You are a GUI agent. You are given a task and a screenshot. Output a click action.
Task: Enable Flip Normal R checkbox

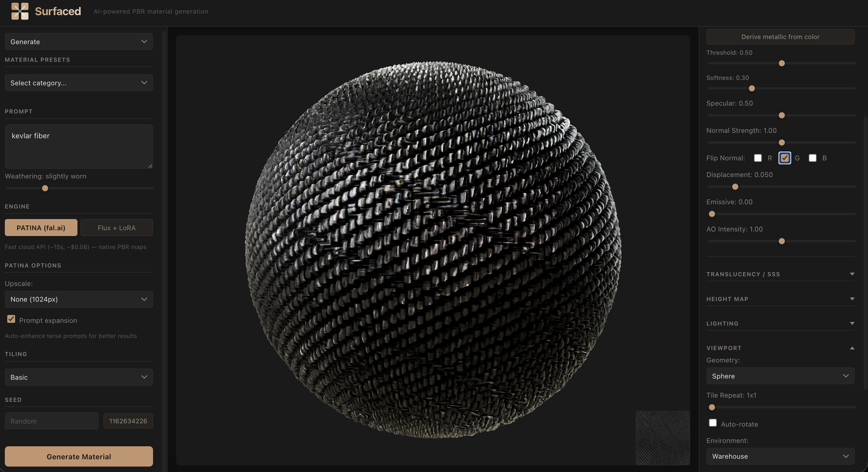point(758,158)
